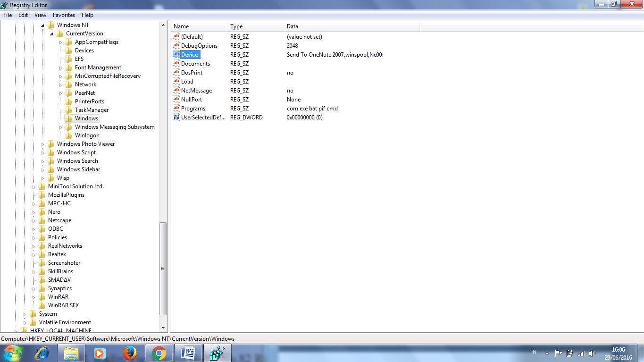Viewport: 644px width, 362px height.
Task: Expand the System key in tree
Action: 25,314
